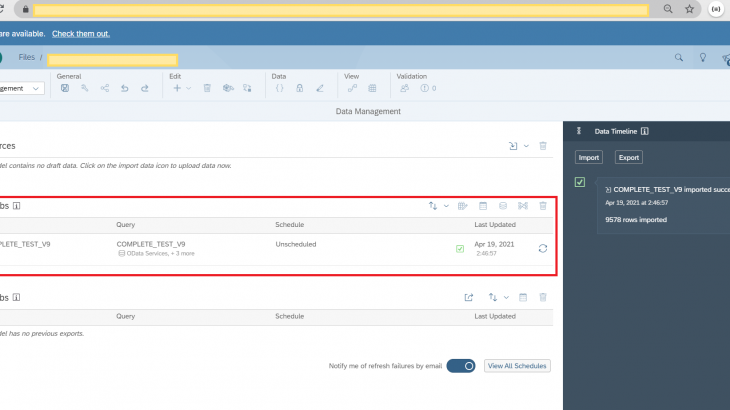
Task: Click the redo arrow in General toolbar
Action: pyautogui.click(x=145, y=88)
